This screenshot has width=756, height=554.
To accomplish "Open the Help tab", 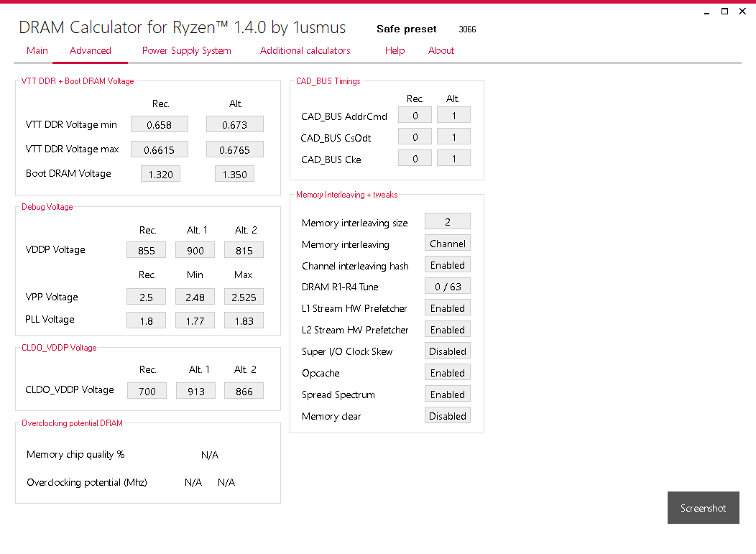I will 395,50.
